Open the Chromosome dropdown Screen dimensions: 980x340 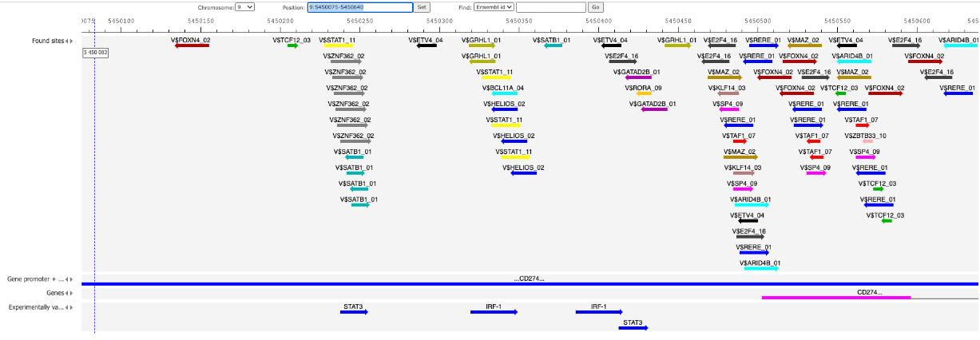pyautogui.click(x=245, y=6)
